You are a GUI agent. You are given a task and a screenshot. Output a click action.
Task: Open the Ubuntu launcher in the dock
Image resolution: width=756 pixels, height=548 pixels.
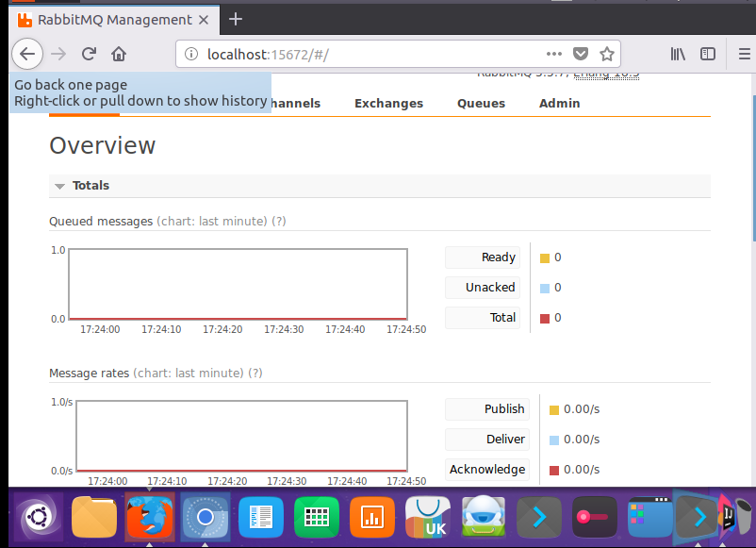tap(39, 517)
